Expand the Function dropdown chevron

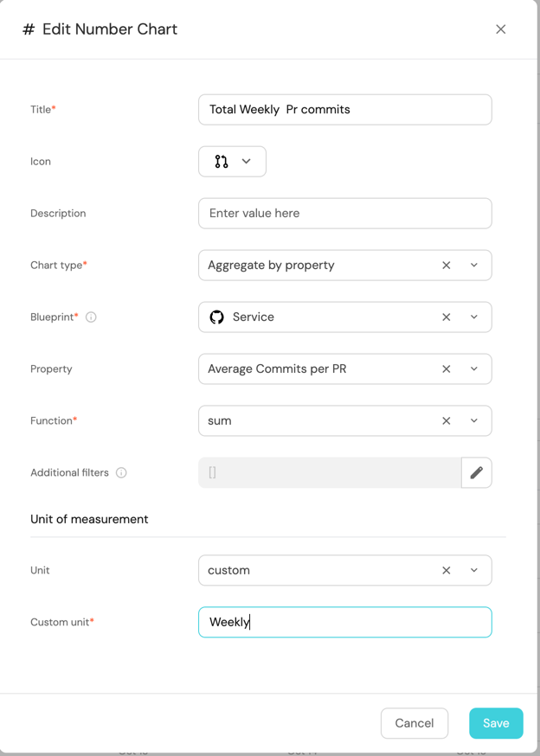474,421
